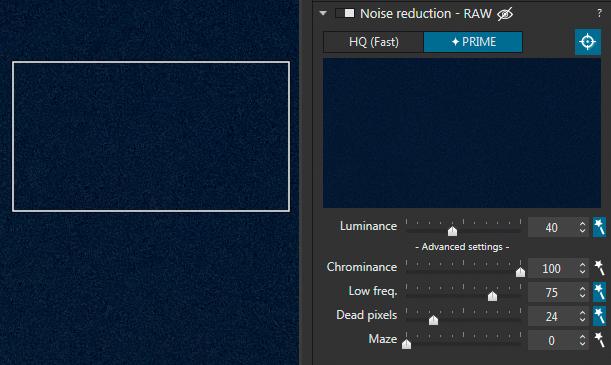Viewport: 611px width, 365px height.
Task: Decrease Chrominance value with down arrow
Action: coord(582,272)
